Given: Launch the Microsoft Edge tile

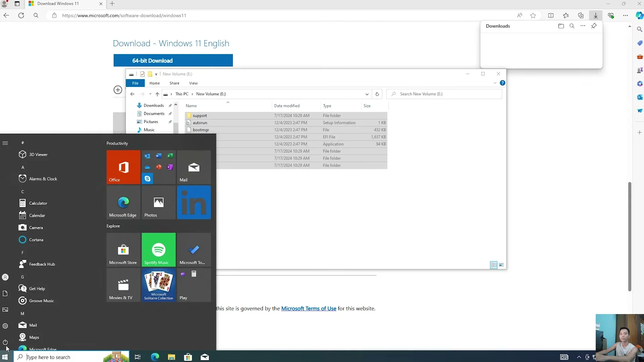Looking at the screenshot, I should pyautogui.click(x=123, y=202).
